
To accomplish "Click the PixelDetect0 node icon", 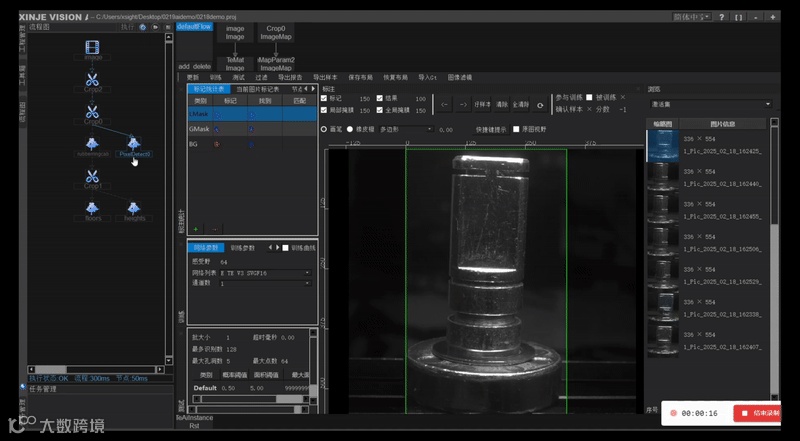I will point(134,143).
